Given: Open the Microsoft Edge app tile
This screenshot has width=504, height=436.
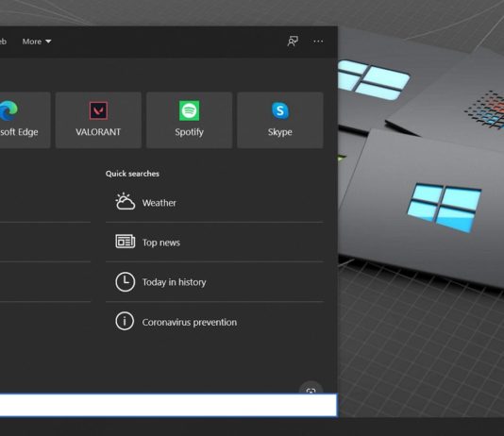Looking at the screenshot, I should [25, 120].
